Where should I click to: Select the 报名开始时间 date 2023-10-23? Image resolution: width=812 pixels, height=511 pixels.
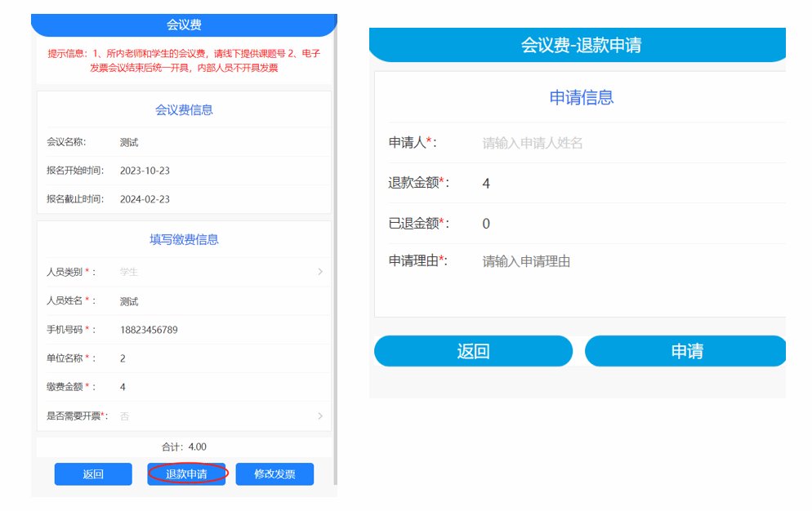pyautogui.click(x=145, y=171)
